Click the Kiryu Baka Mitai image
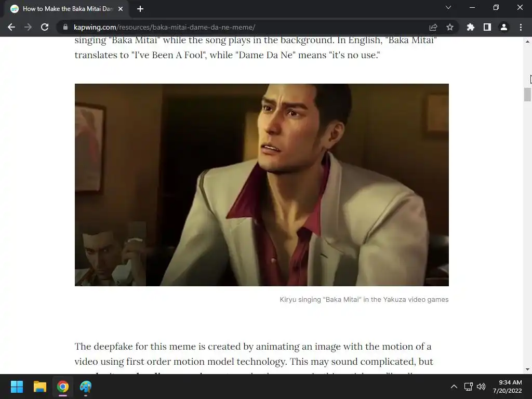 (262, 185)
